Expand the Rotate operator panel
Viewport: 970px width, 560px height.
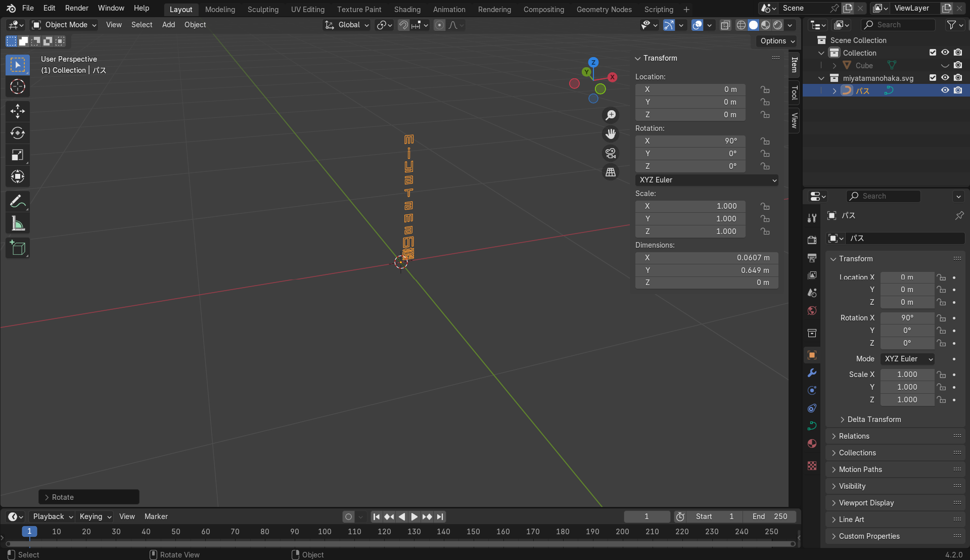[89, 497]
